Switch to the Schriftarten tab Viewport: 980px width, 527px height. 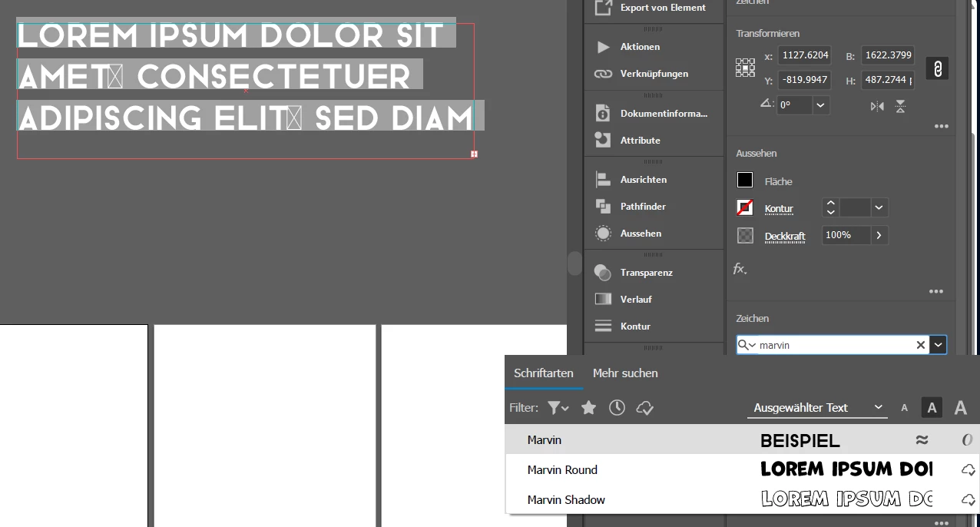pos(544,373)
